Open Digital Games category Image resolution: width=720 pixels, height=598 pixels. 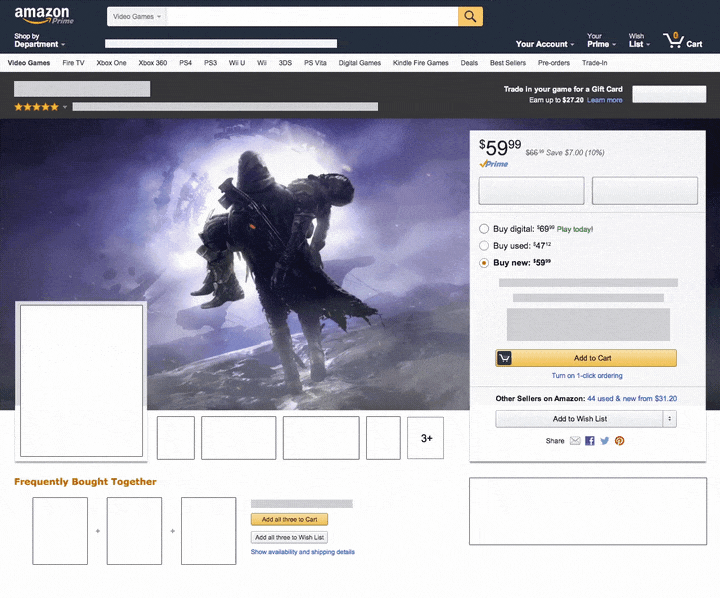tap(360, 63)
